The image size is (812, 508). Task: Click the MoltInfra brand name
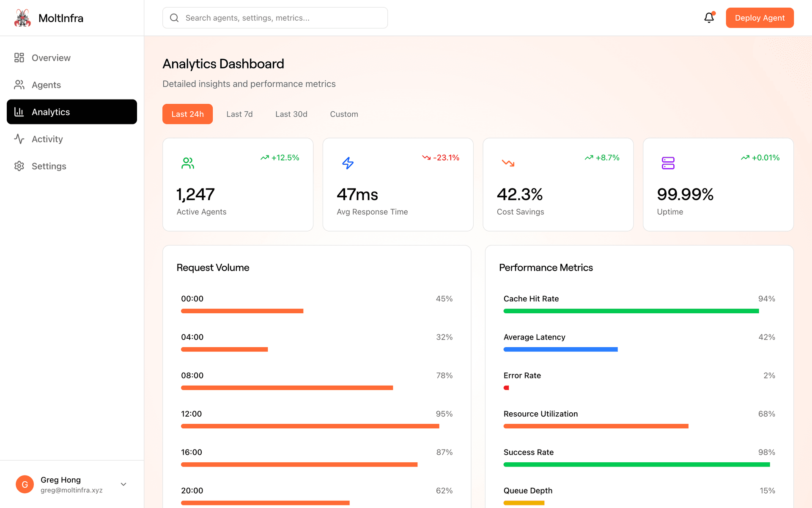pos(61,18)
